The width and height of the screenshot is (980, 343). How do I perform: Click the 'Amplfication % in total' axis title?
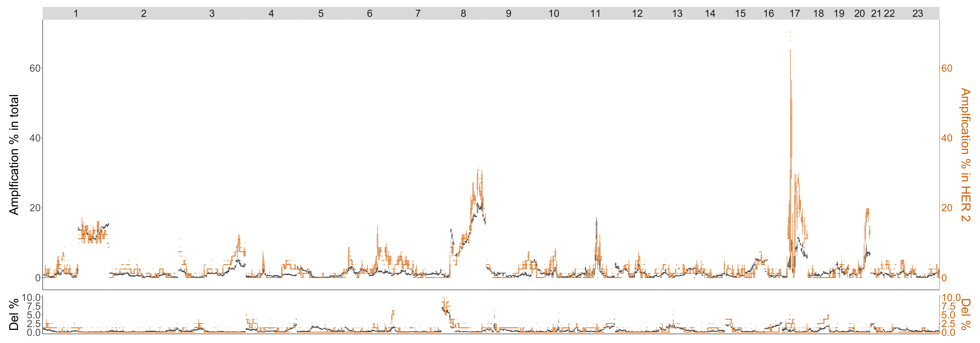[x=14, y=155]
